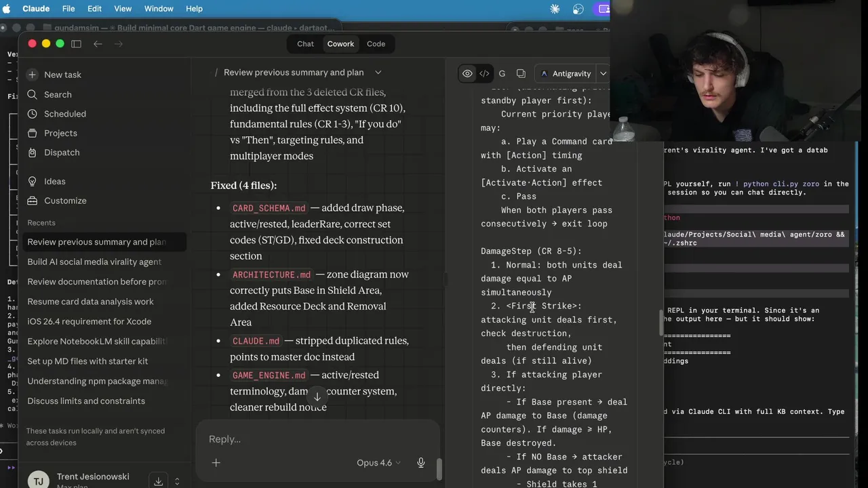868x488 pixels.
Task: Go forward with the right arrow
Action: tap(118, 43)
